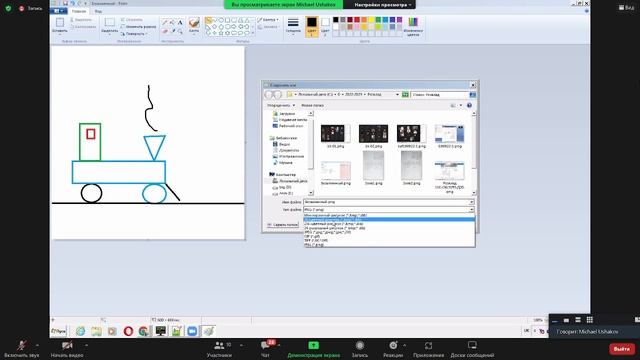Click the green shield encryption icon
This screenshot has height=360, width=640.
(x=8, y=8)
